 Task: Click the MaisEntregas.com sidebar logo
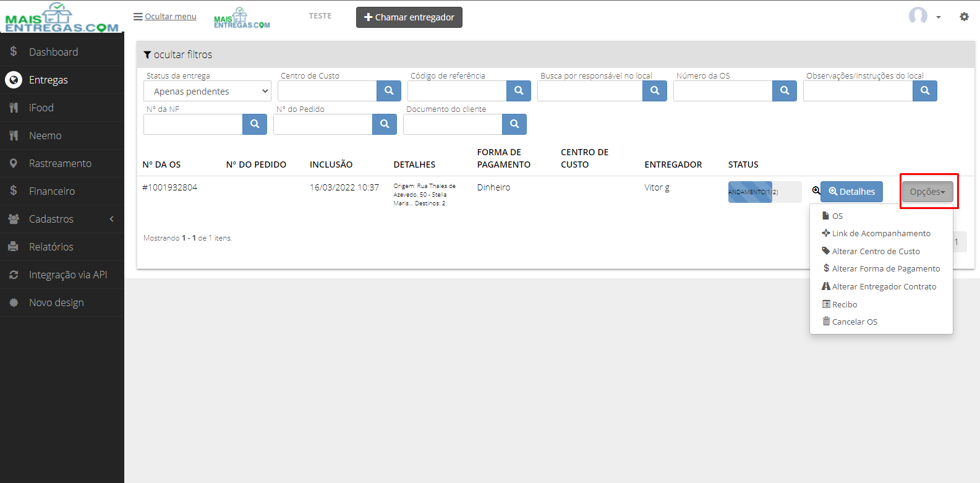coord(62,17)
